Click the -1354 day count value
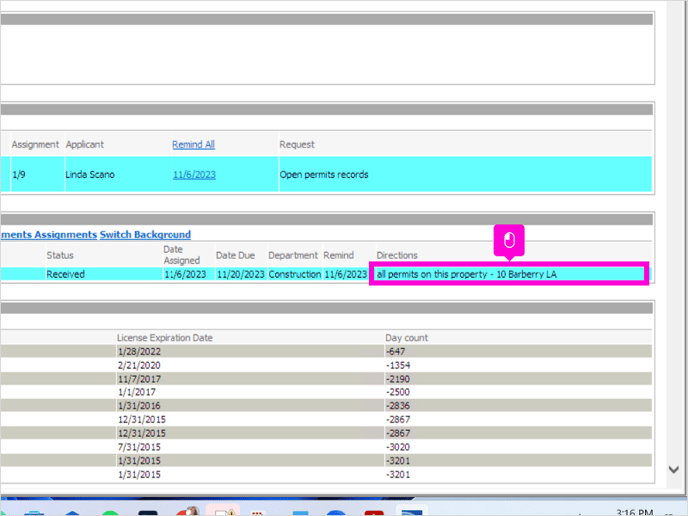The height and width of the screenshot is (516, 688). [398, 365]
